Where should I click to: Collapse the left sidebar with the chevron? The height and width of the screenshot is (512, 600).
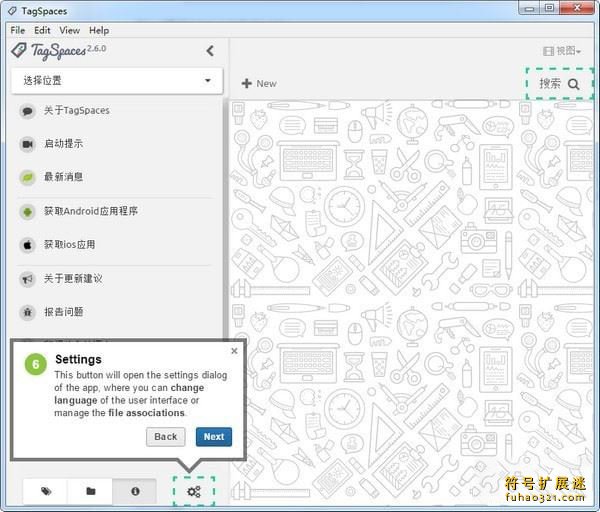pos(210,51)
